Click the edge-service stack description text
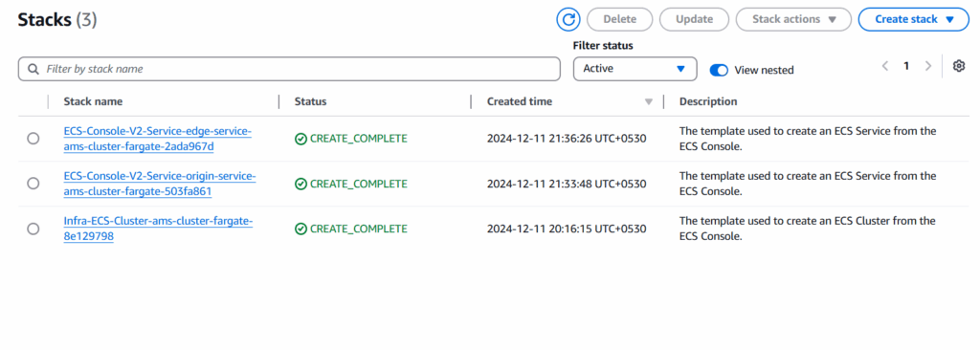 (x=808, y=139)
